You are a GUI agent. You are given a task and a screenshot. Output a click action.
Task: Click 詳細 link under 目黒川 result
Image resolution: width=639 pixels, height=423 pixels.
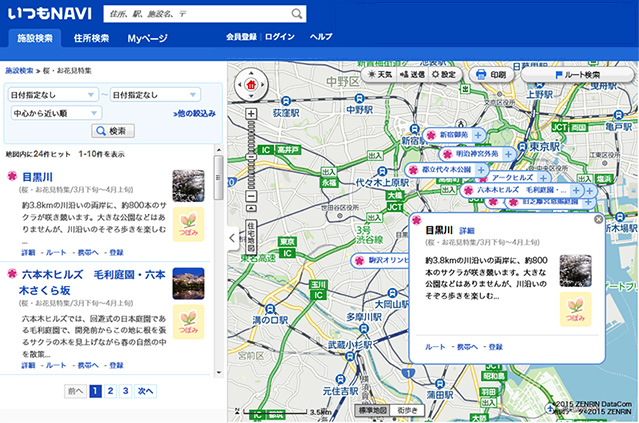click(x=29, y=252)
